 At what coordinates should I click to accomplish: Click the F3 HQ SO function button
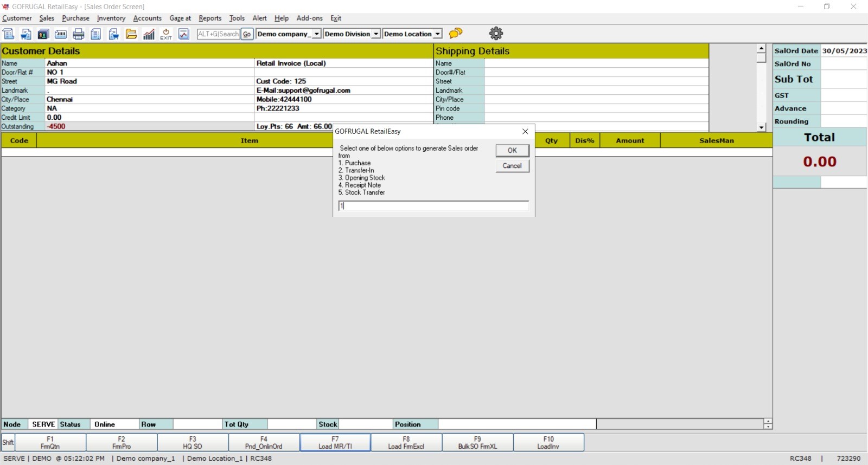click(193, 442)
